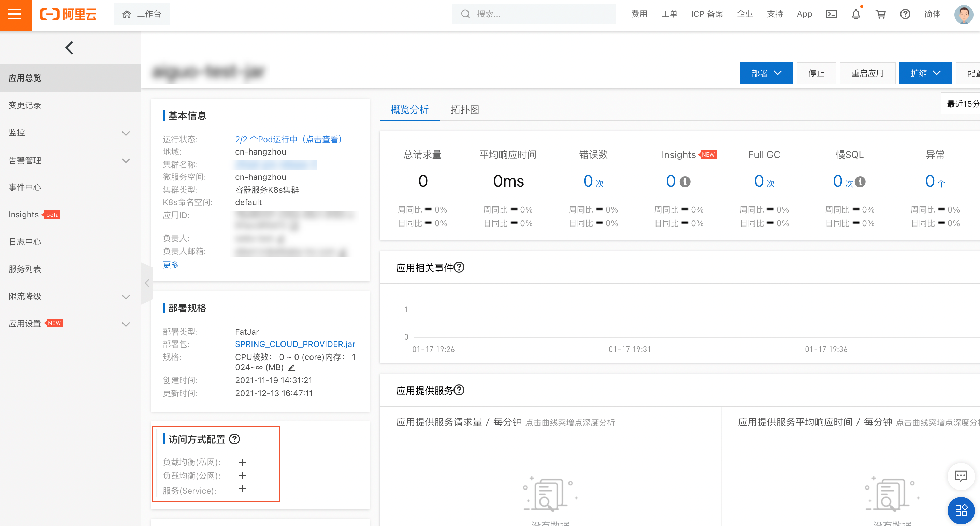Viewport: 980px width, 526px height.
Task: Click the 更多 link in 基本信息
Action: [x=171, y=265]
